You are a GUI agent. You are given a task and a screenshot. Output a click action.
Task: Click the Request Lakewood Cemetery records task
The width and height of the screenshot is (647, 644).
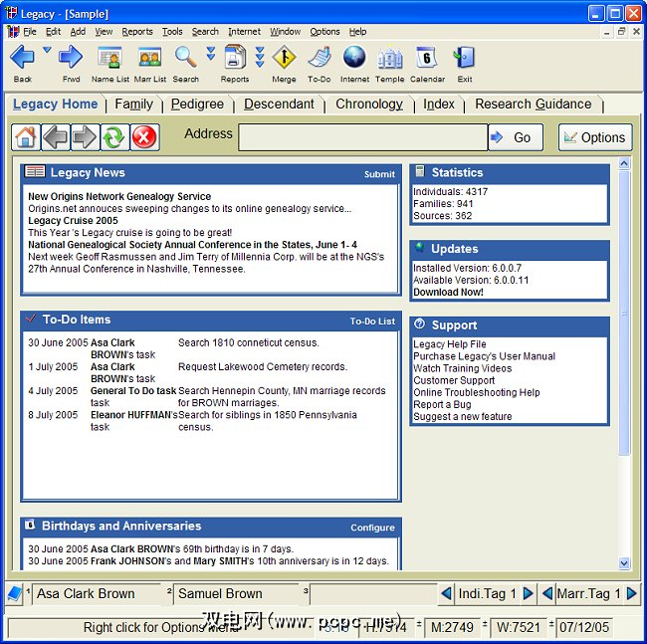click(263, 366)
